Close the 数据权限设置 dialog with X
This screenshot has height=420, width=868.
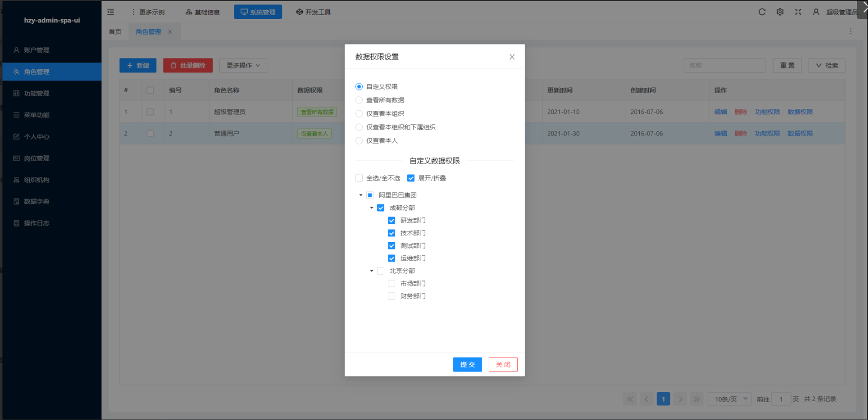(x=512, y=57)
